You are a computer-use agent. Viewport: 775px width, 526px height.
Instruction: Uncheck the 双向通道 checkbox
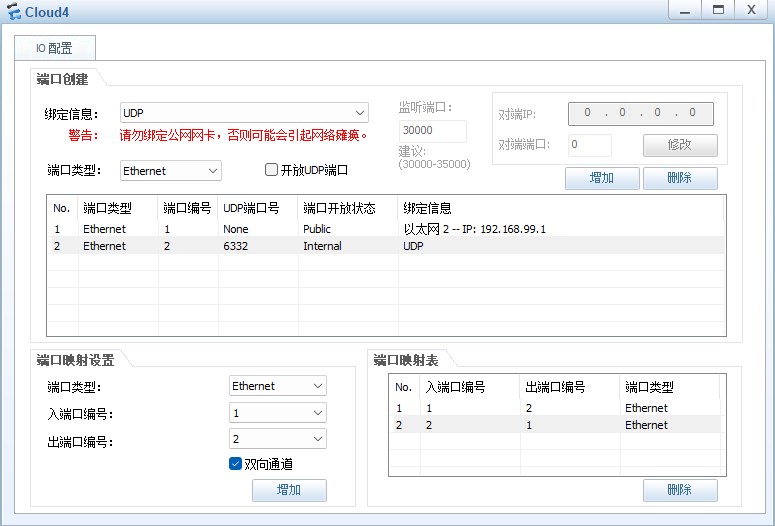236,464
